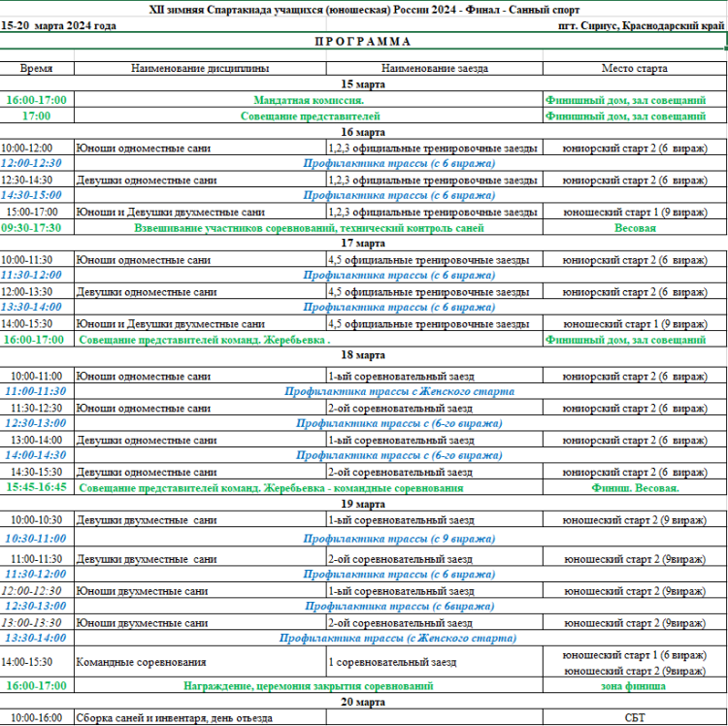Select the Взвешивание участников соревнований row text

pos(309,228)
